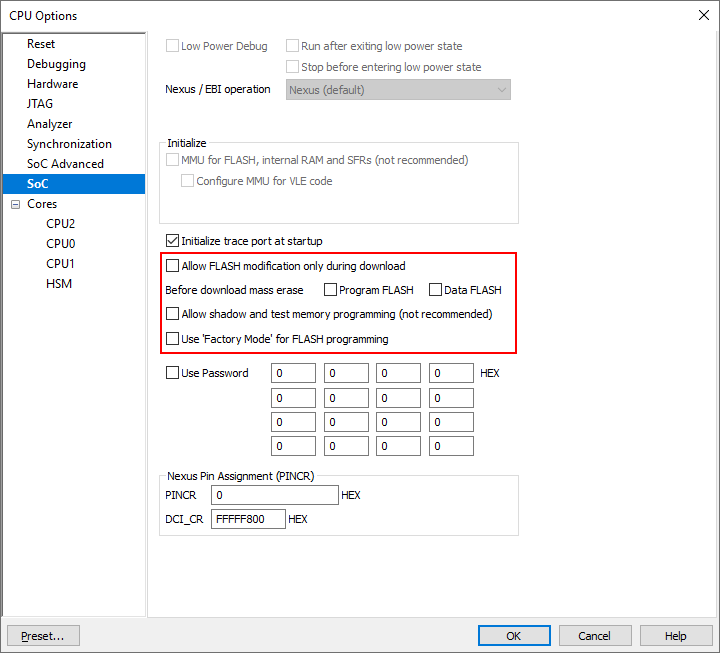Collapse the Cores tree node

pos(16,204)
